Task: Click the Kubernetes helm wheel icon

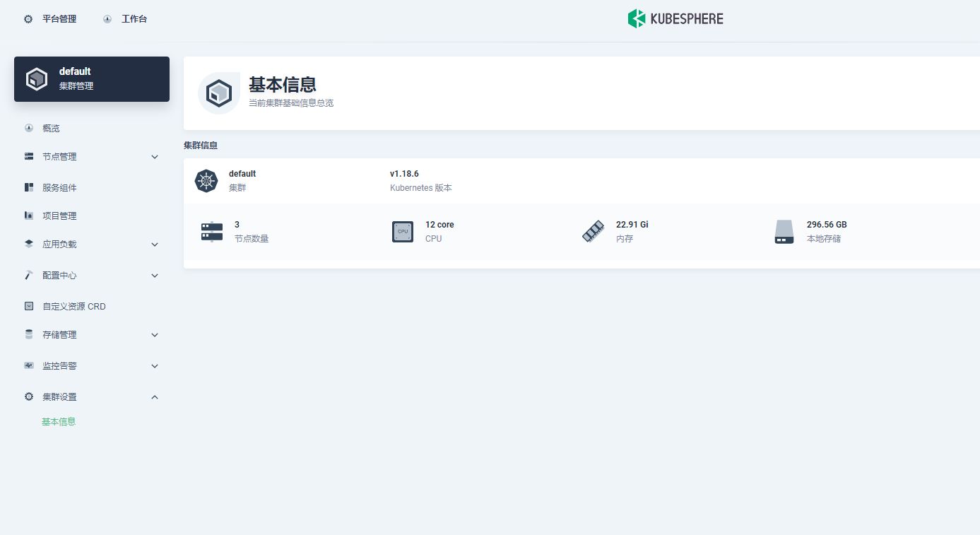Action: pyautogui.click(x=206, y=181)
